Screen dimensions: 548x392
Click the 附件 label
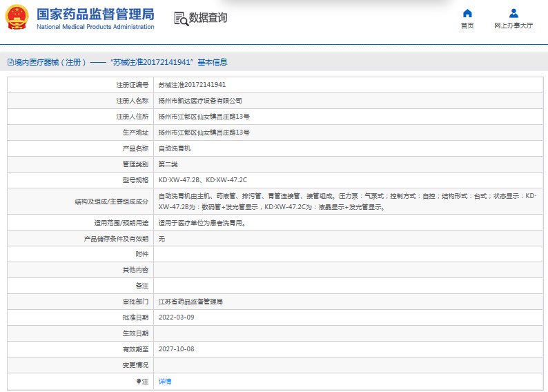[142, 254]
